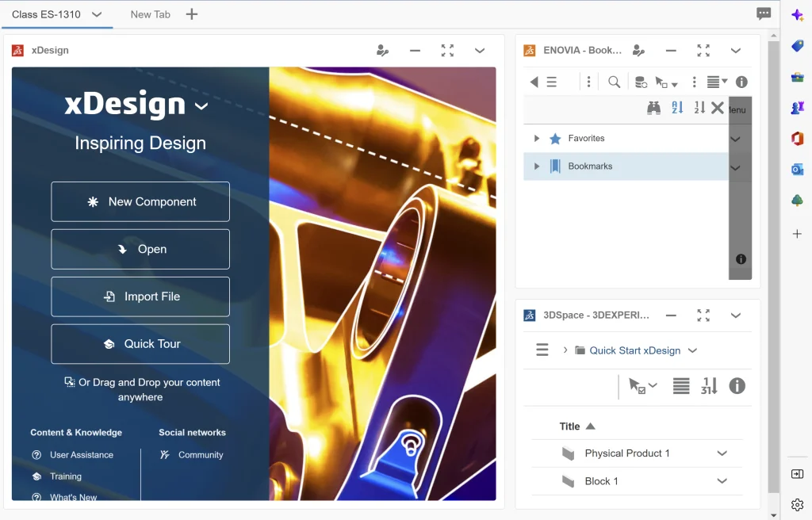The height and width of the screenshot is (520, 812).
Task: Select the binoculars find icon in Bookmarks panel
Action: [x=653, y=109]
